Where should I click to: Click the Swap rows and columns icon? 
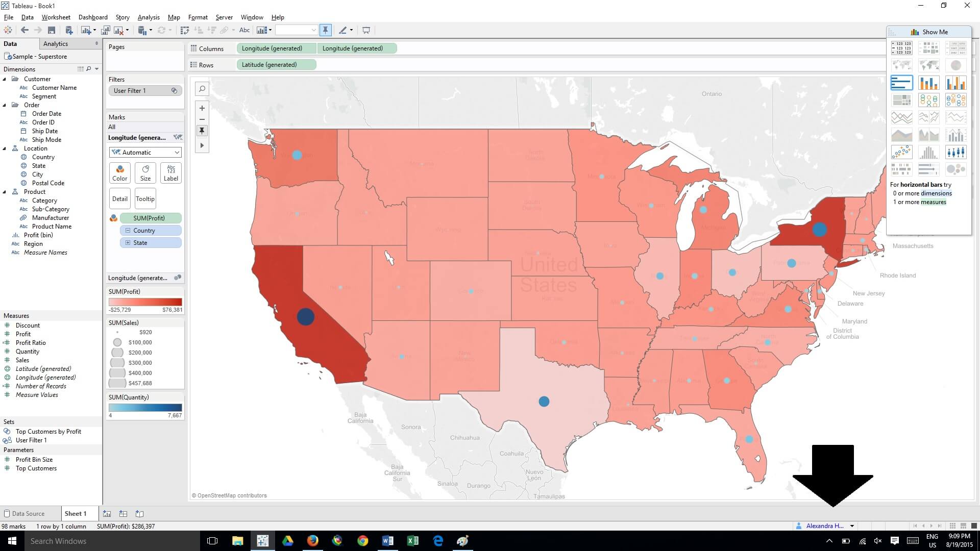coord(185,31)
